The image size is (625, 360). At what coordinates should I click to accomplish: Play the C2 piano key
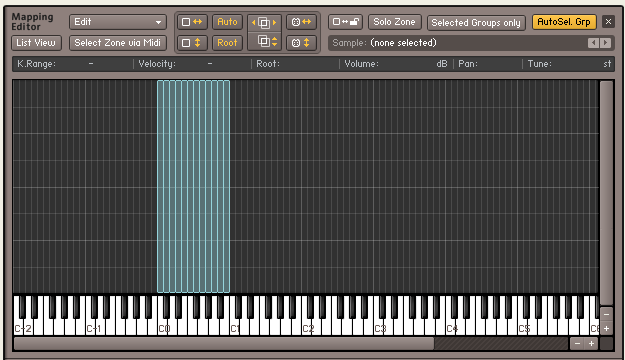[x=307, y=327]
